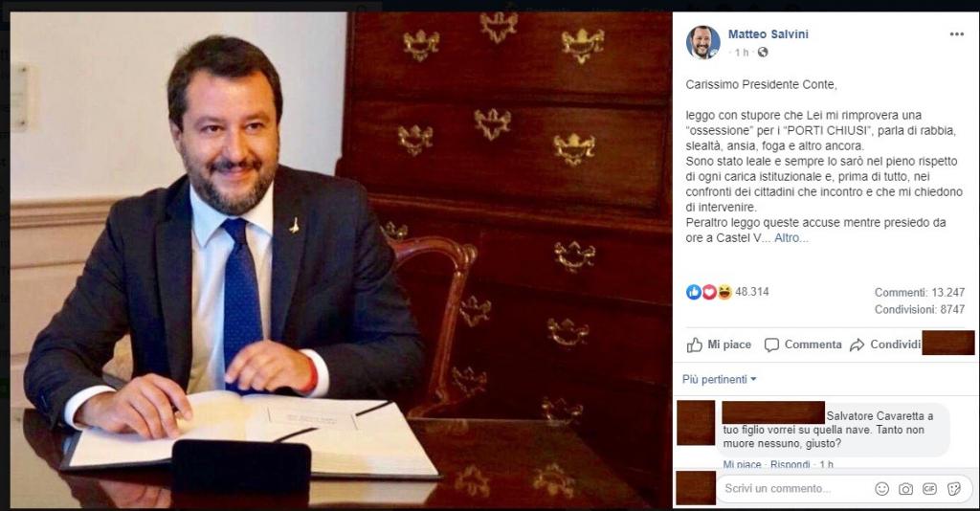Click Matteo Salvini's profile picture
The image size is (980, 511).
click(703, 42)
